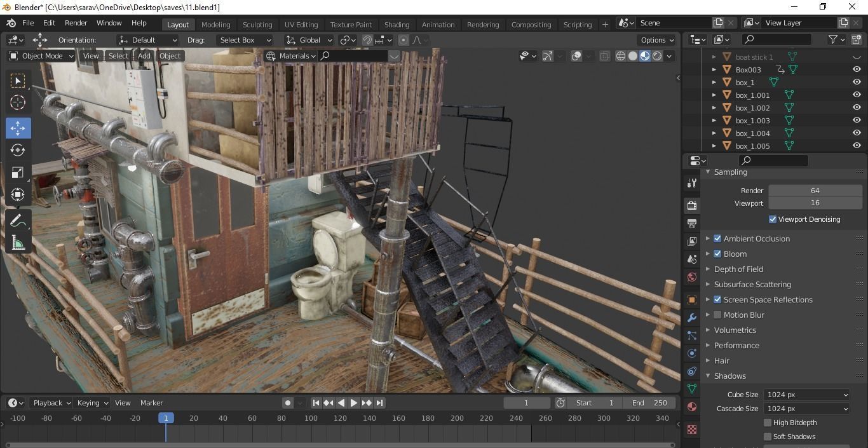Select the Measure tool
The image size is (868, 448).
point(18,243)
